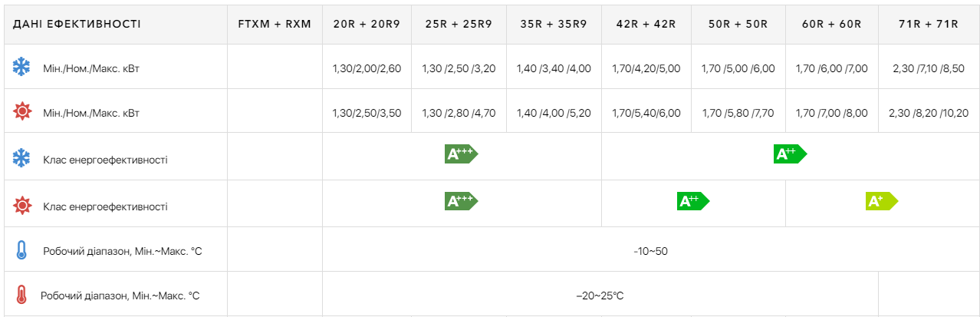Select the 42R + 42R column header
The width and height of the screenshot is (980, 317).
[646, 24]
